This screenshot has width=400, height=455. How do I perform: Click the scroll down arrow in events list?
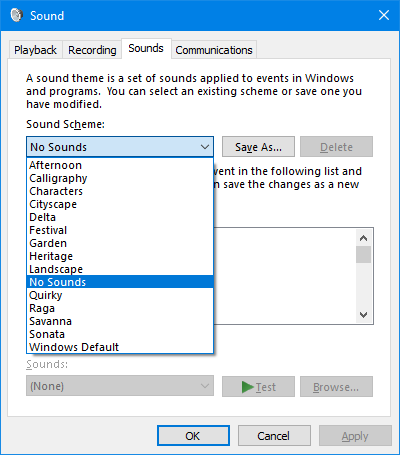(363, 314)
